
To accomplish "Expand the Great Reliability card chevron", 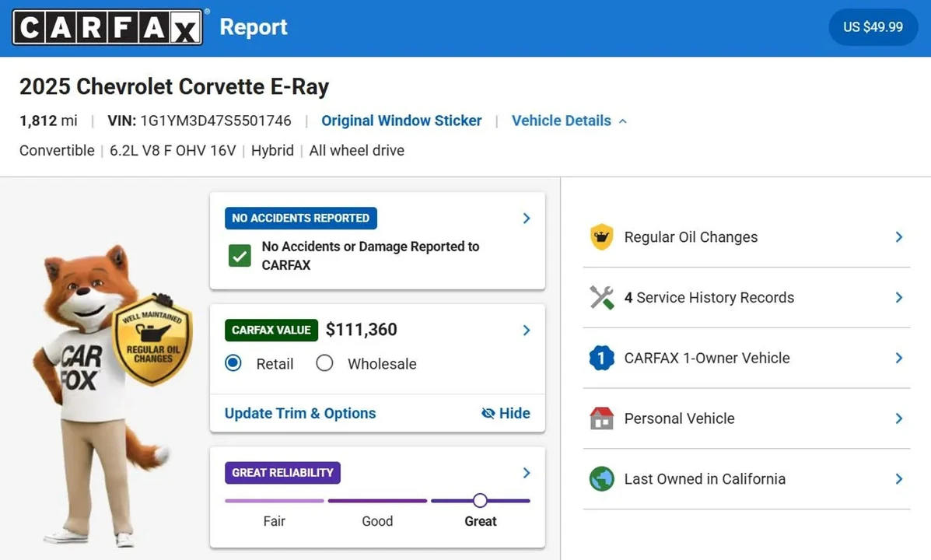I will (x=527, y=473).
